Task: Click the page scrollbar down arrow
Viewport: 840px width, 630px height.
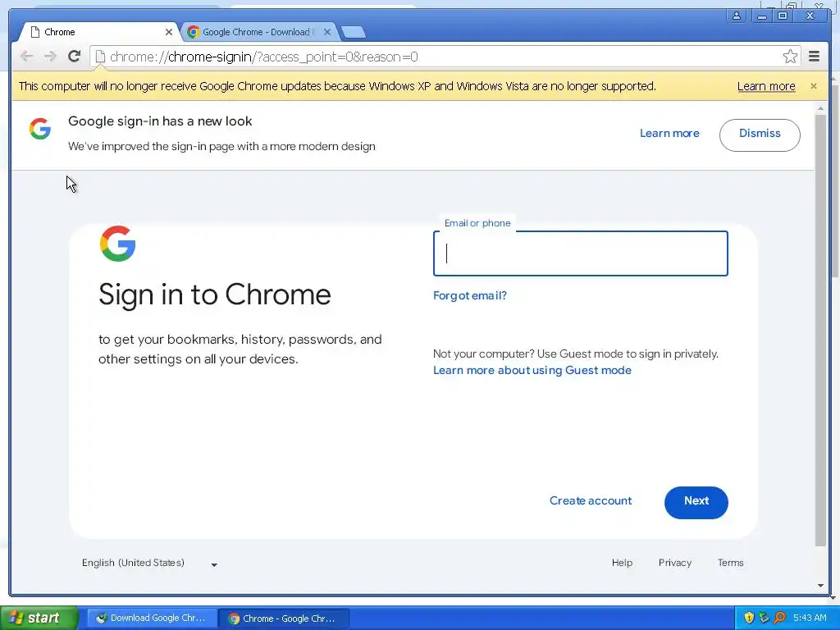Action: [820, 586]
